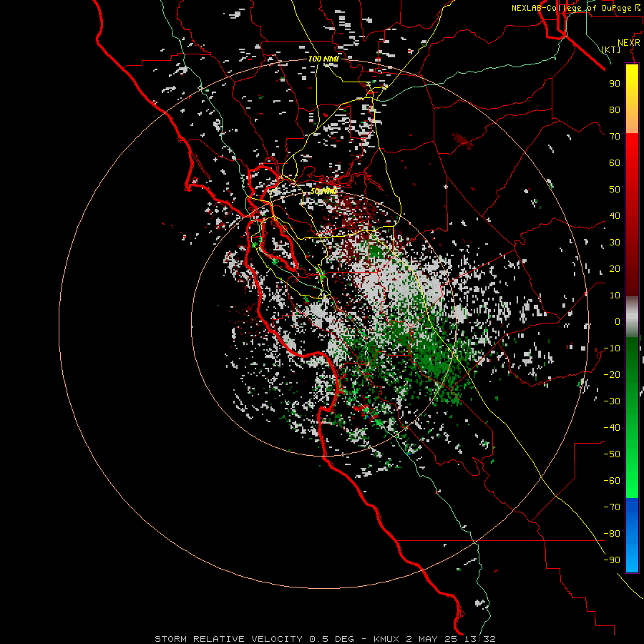
Task: Click the Storm Relative Velocity caption at bottom
Action: click(x=325, y=639)
